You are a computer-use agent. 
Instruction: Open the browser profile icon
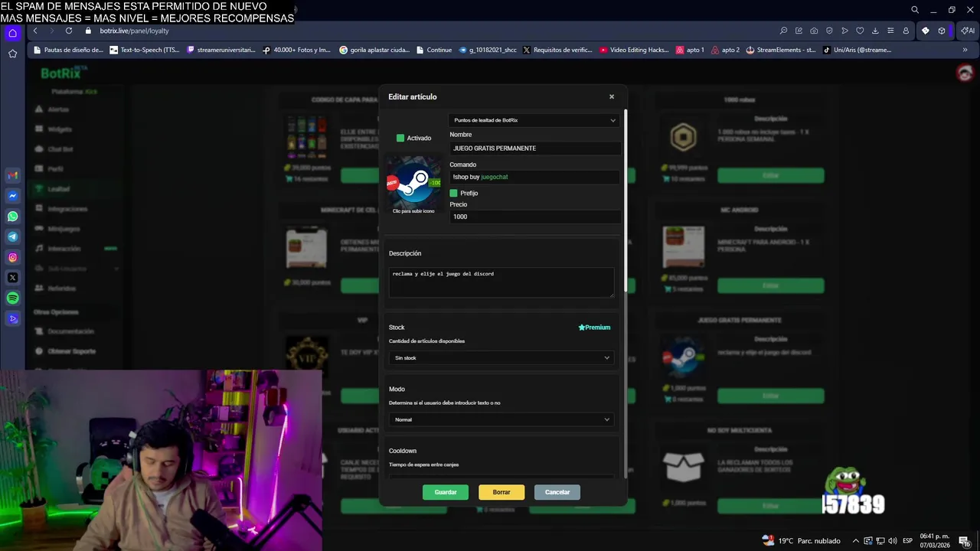pyautogui.click(x=906, y=31)
